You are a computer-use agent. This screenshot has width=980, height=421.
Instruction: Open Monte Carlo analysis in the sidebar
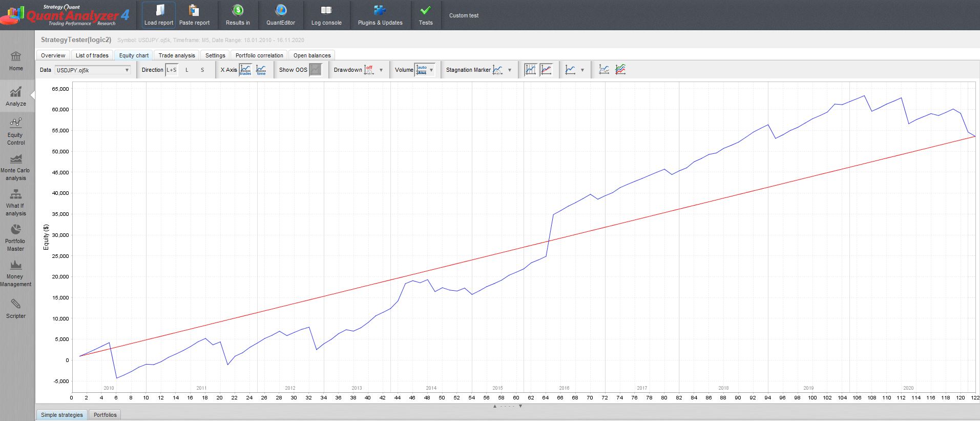16,167
